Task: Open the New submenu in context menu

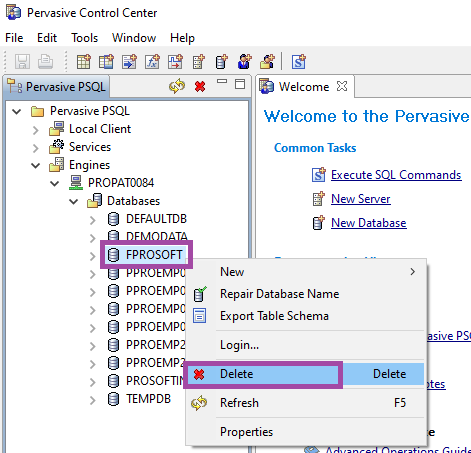Action: pyautogui.click(x=305, y=272)
